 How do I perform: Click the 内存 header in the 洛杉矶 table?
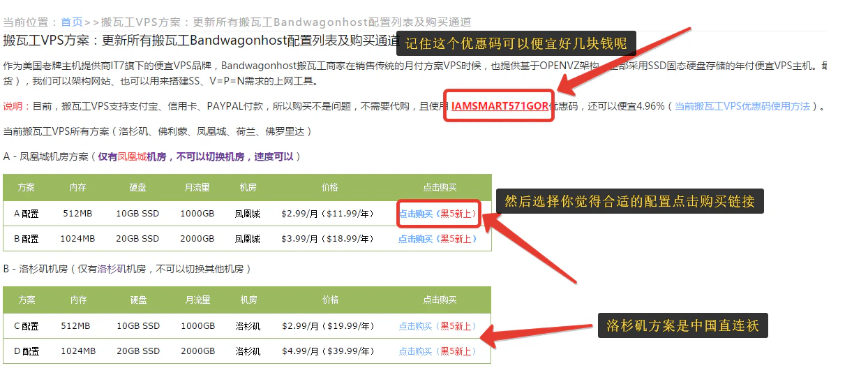pos(78,300)
